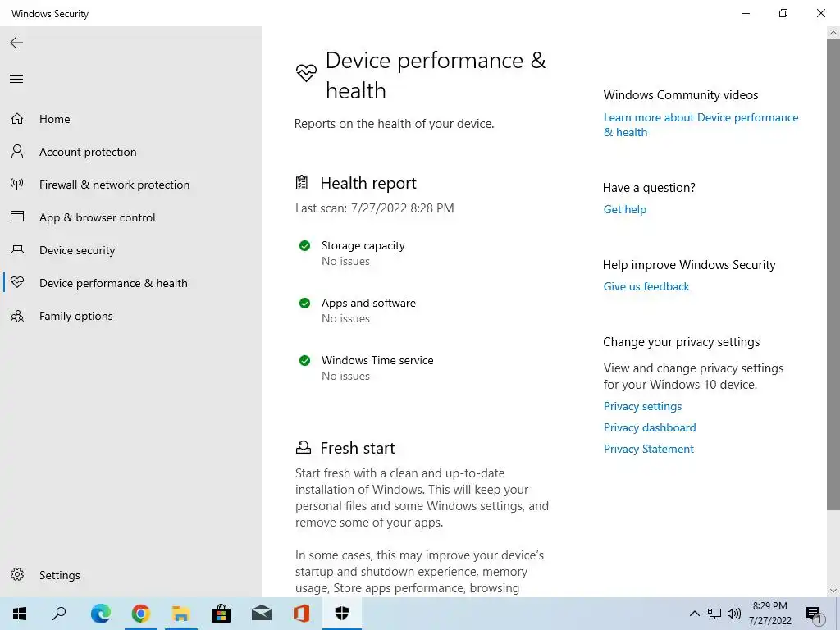The height and width of the screenshot is (630, 840).
Task: Click the Windows Time service item text
Action: coord(377,360)
